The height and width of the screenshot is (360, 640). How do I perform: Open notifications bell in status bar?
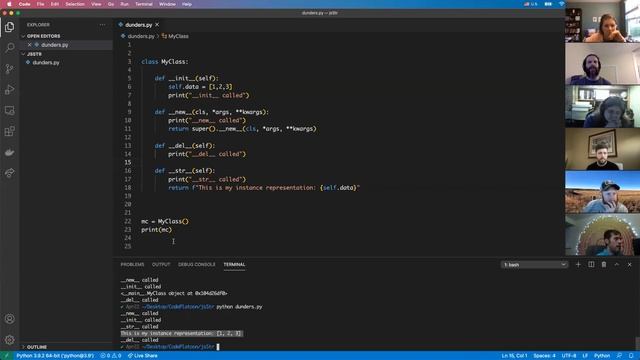[631, 356]
